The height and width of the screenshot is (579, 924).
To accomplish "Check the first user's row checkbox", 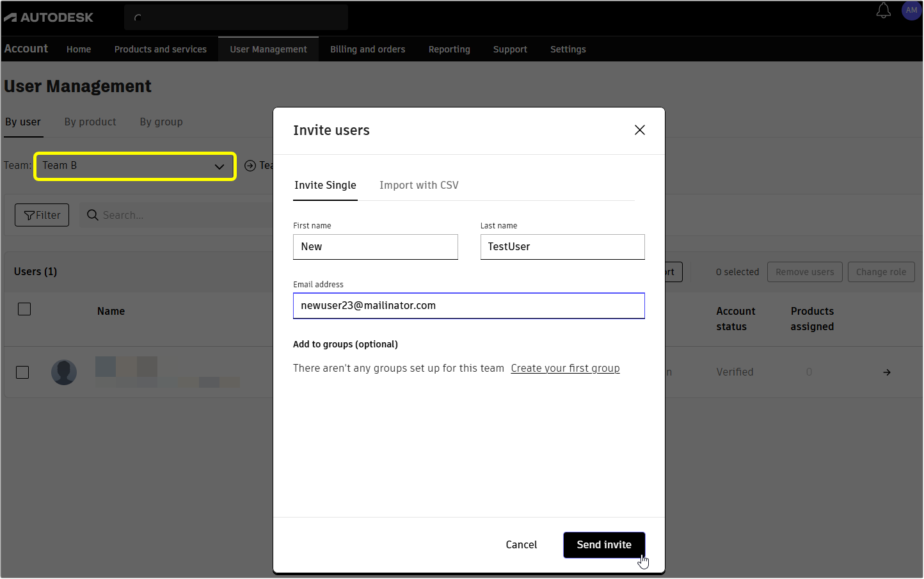I will pyautogui.click(x=22, y=372).
